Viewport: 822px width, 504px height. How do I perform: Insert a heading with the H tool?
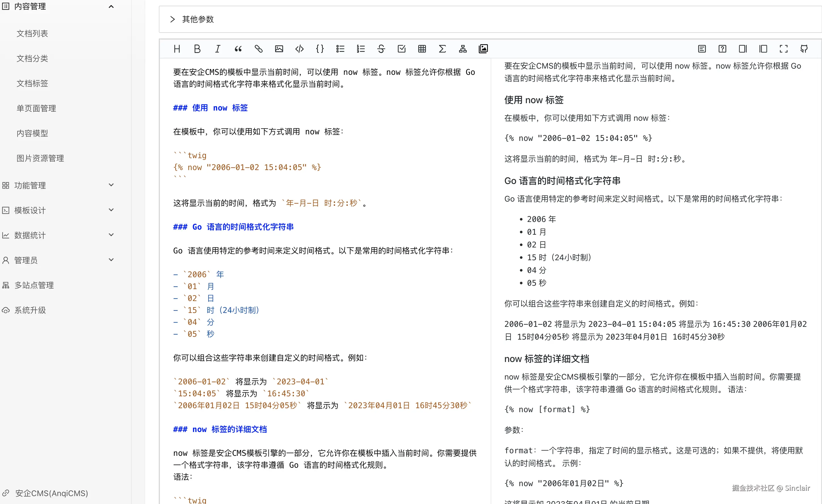tap(177, 49)
